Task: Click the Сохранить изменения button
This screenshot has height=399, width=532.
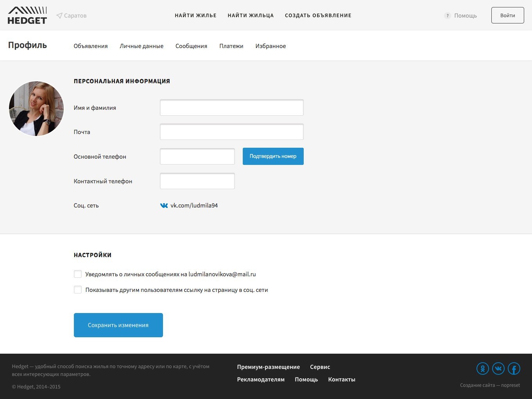Action: 118,325
